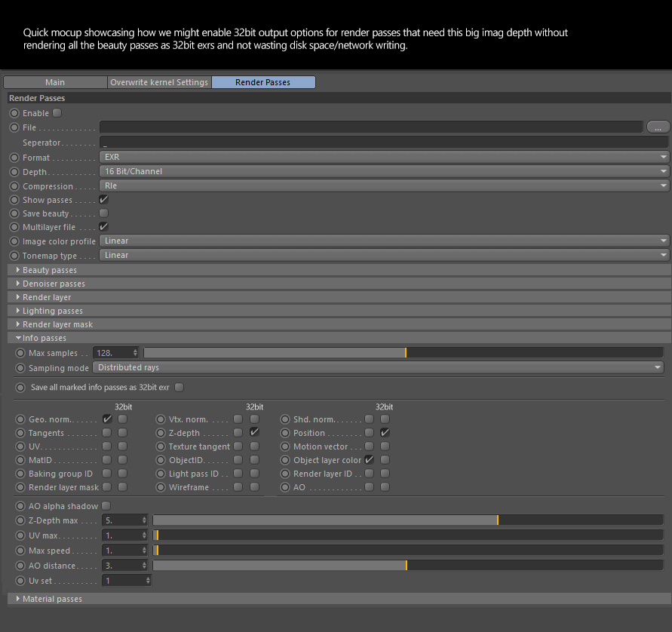
Task: Enable the Vtx. norm. pass checkbox
Action: coord(238,419)
